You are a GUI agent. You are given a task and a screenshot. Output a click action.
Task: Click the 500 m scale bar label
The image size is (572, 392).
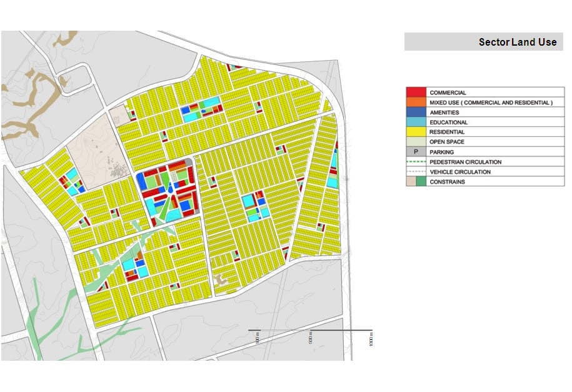point(311,338)
